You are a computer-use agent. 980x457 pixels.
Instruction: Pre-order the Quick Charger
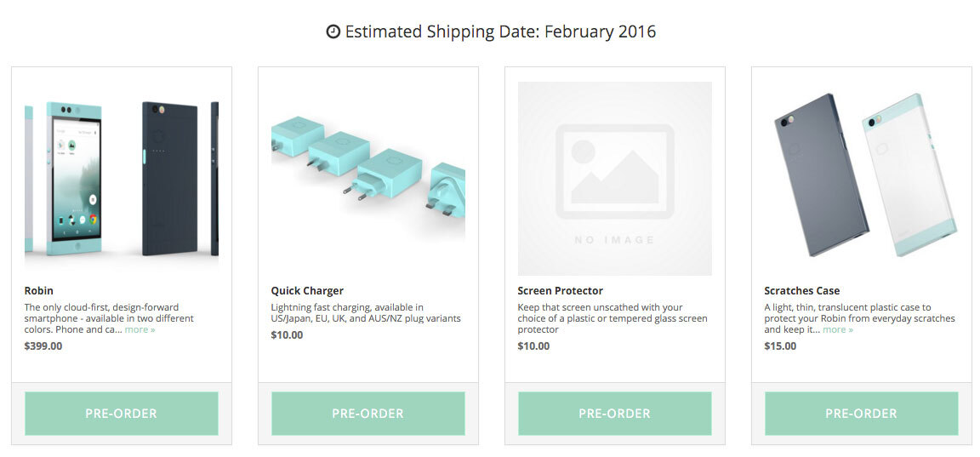pos(368,414)
